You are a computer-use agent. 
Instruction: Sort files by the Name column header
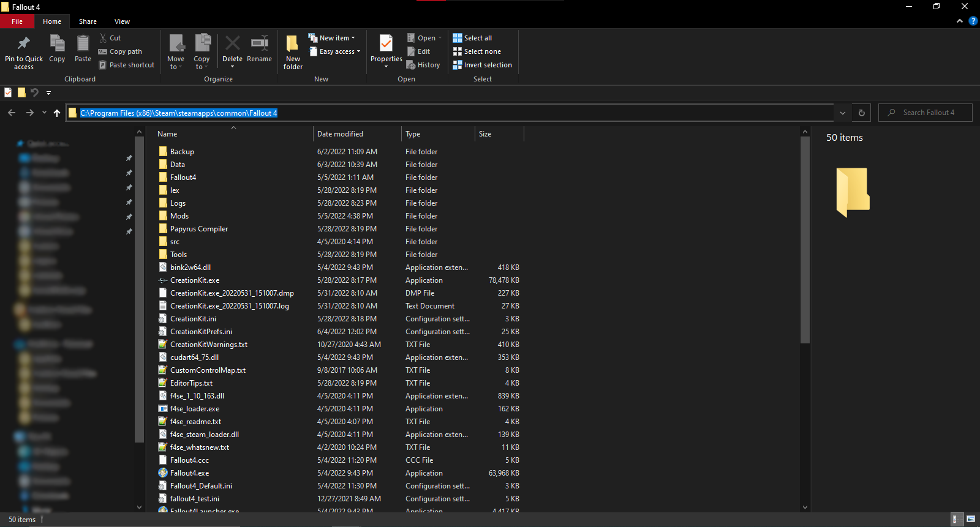coord(233,133)
